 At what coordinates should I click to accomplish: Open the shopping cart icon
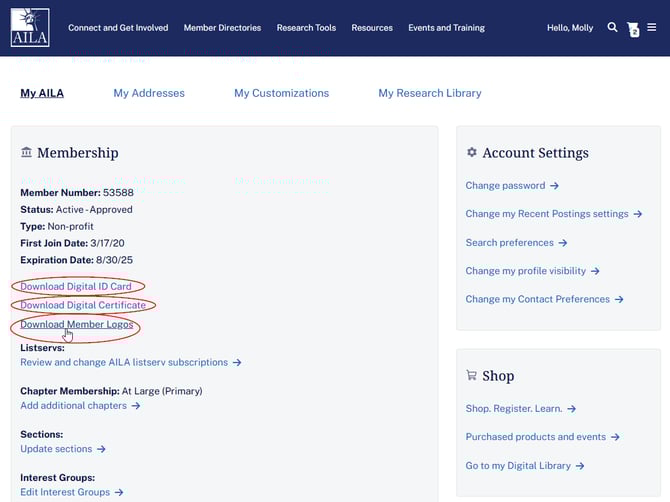(x=633, y=29)
